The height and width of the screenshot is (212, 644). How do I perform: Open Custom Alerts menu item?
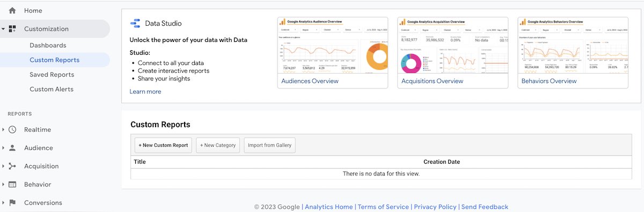click(x=52, y=89)
